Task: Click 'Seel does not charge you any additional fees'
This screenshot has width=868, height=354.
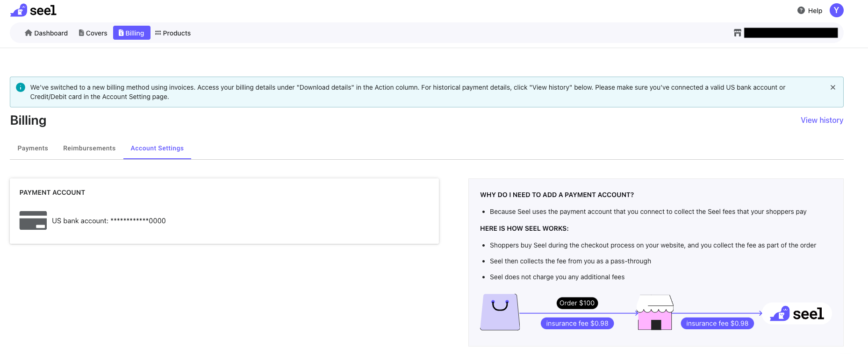Action: pos(557,277)
